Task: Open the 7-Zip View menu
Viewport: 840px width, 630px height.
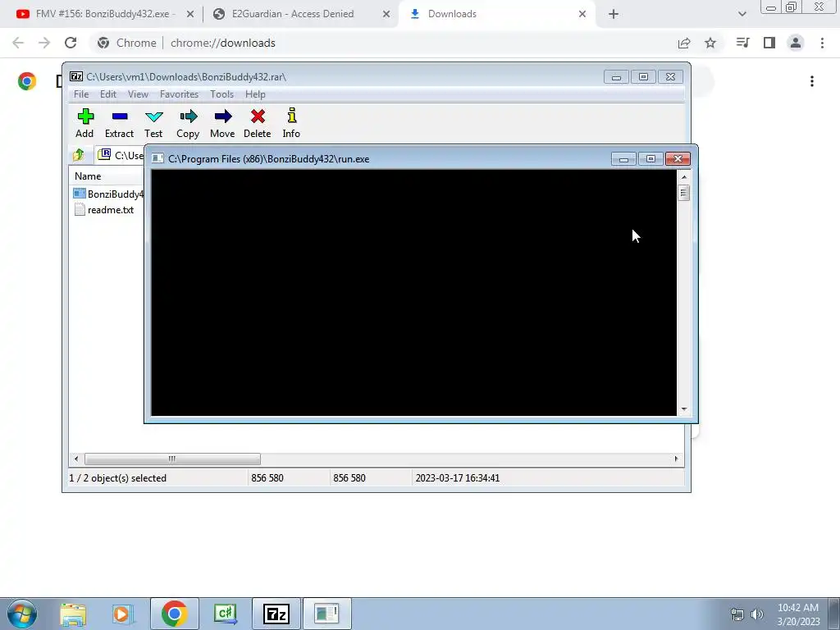Action: pyautogui.click(x=138, y=94)
